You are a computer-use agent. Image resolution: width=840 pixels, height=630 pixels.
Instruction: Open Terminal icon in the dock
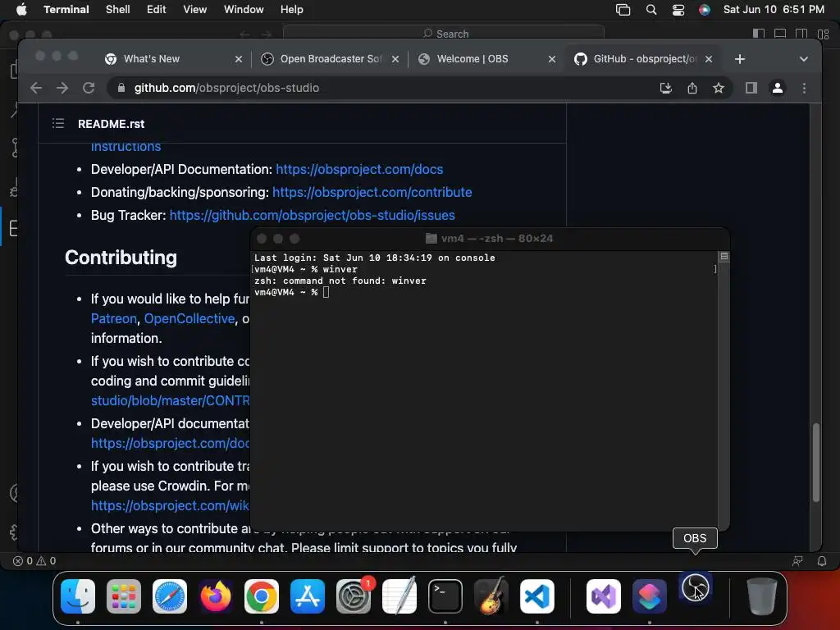tap(445, 596)
